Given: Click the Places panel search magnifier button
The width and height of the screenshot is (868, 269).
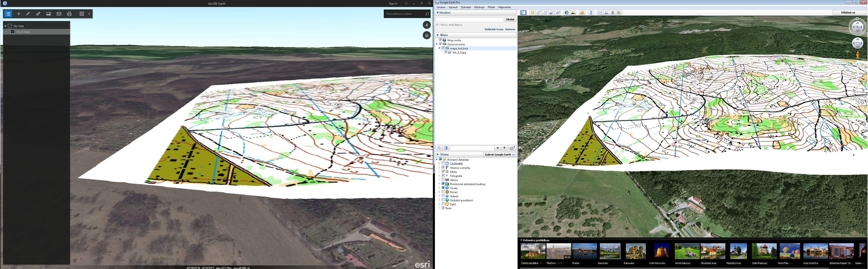Looking at the screenshot, I should click(439, 148).
